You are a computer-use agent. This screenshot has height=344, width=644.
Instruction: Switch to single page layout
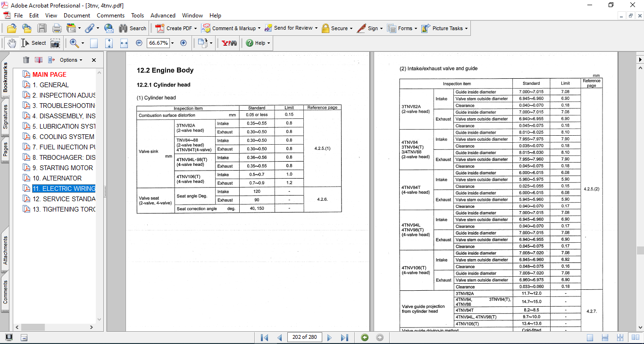click(x=590, y=337)
